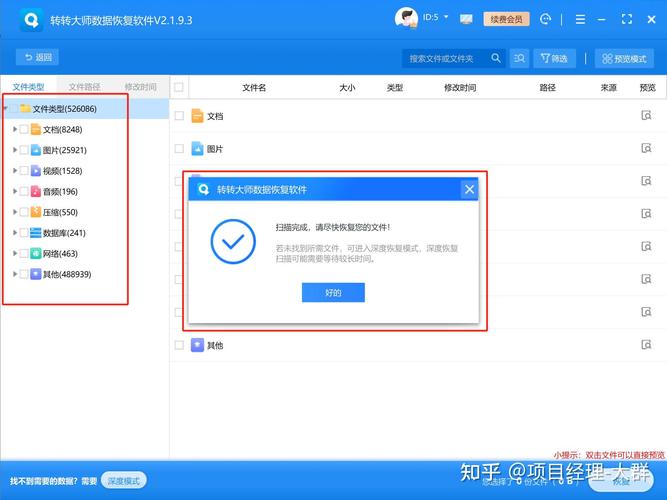This screenshot has height=500, width=667.
Task: Check the 文件类型(526086) root checkbox
Action: (x=14, y=109)
